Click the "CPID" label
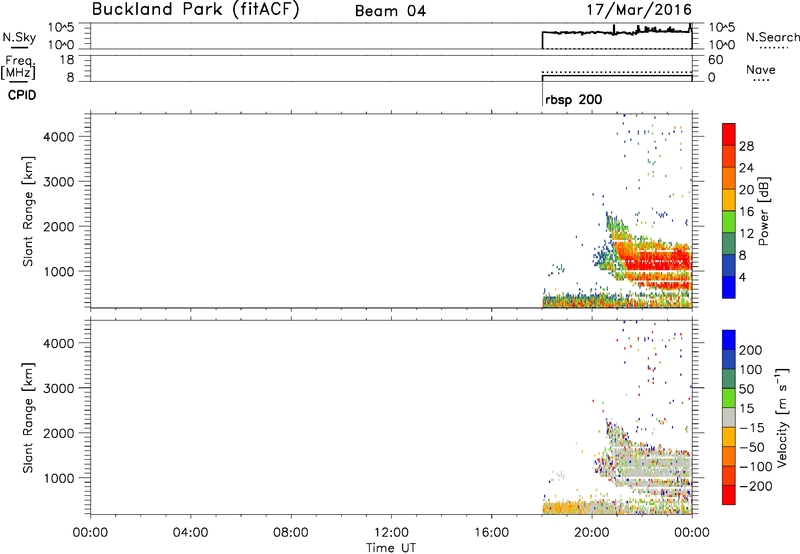 pos(22,95)
